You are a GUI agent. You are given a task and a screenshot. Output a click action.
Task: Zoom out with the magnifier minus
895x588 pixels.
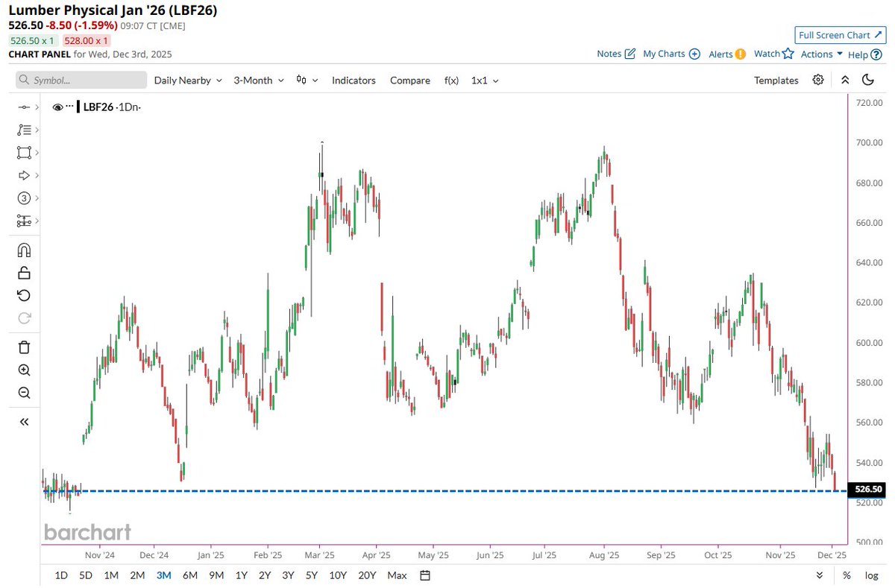pyautogui.click(x=24, y=393)
